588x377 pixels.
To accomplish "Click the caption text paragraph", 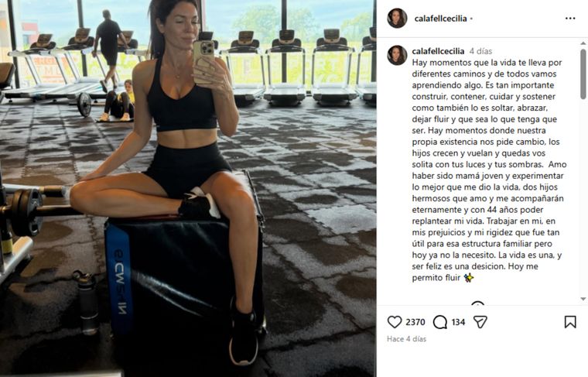I will click(x=489, y=170).
